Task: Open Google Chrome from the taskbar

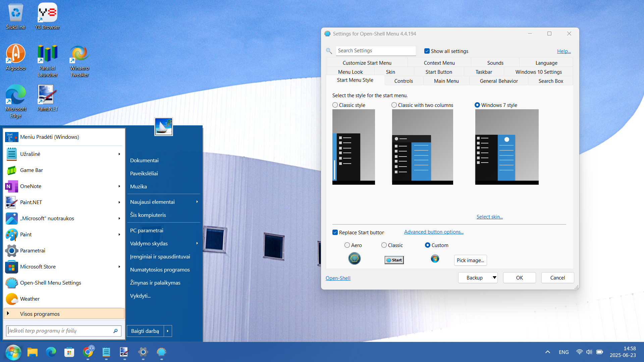Action: [x=88, y=352]
